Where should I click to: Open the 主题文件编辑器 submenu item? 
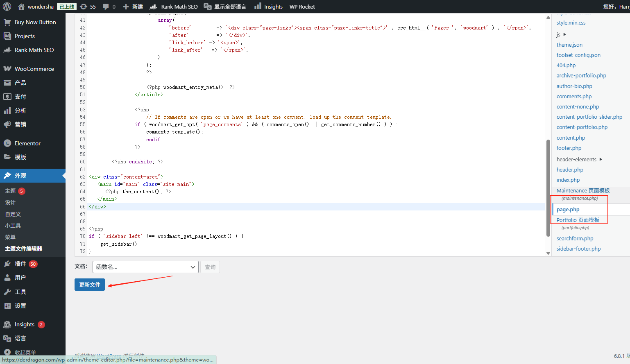click(23, 249)
